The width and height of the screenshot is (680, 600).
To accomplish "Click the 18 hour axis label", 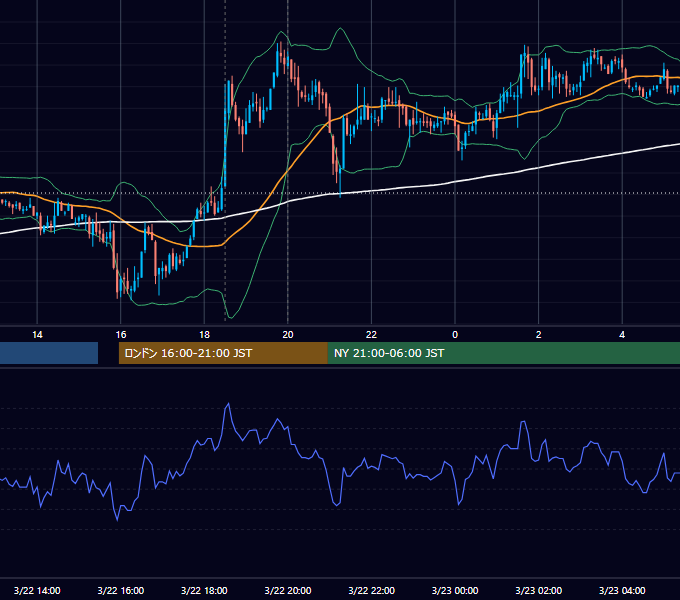I will pos(204,335).
